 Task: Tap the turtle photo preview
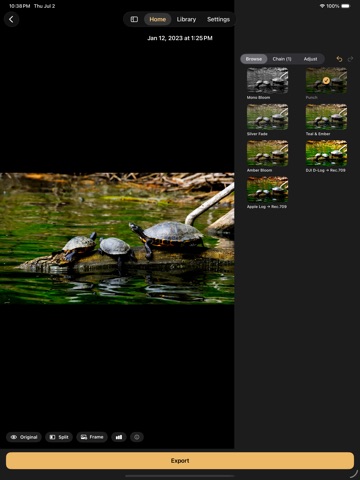pyautogui.click(x=117, y=238)
